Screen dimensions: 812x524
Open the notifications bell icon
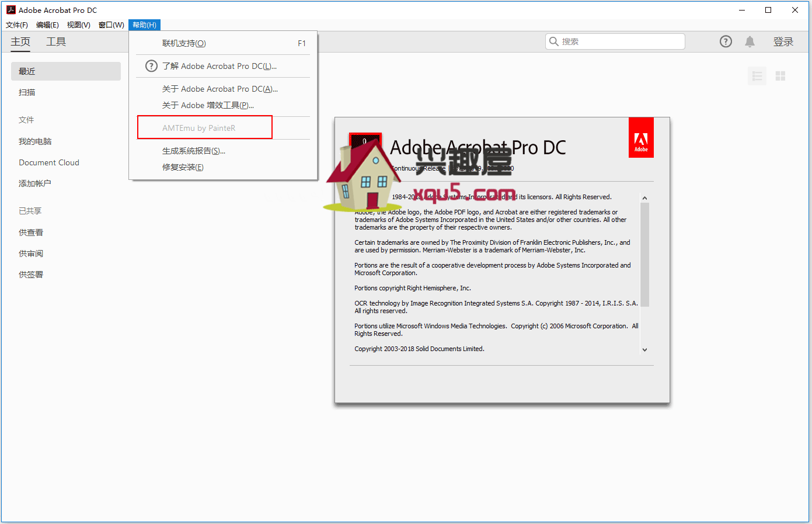(x=750, y=41)
